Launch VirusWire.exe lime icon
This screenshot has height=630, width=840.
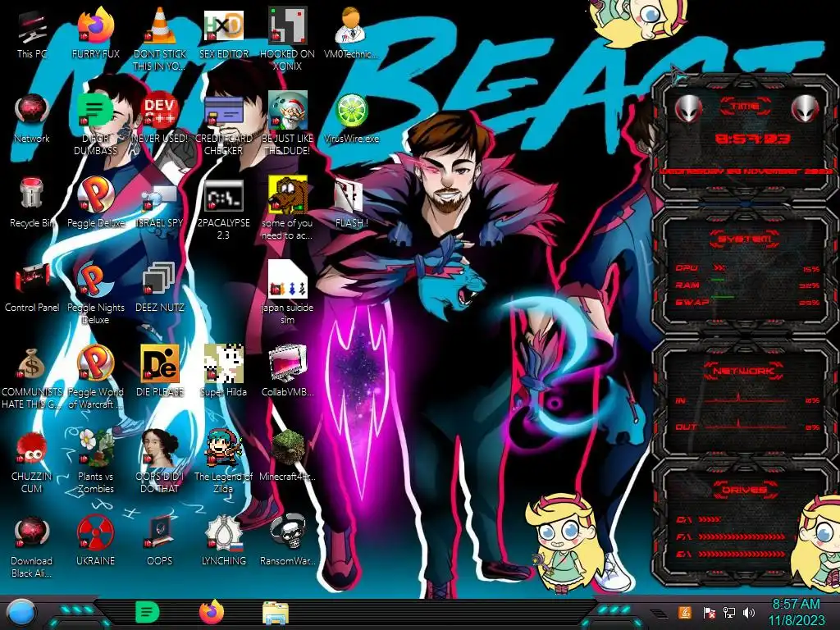(x=351, y=118)
